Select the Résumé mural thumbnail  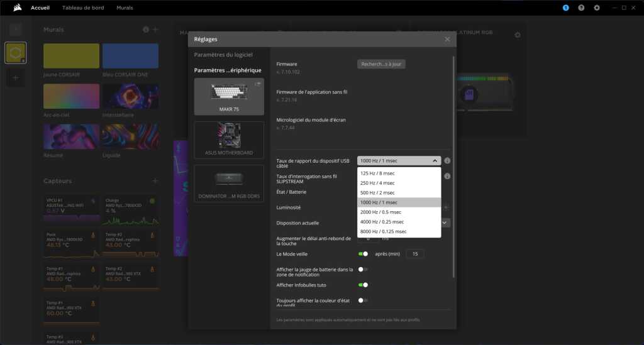pyautogui.click(x=72, y=136)
